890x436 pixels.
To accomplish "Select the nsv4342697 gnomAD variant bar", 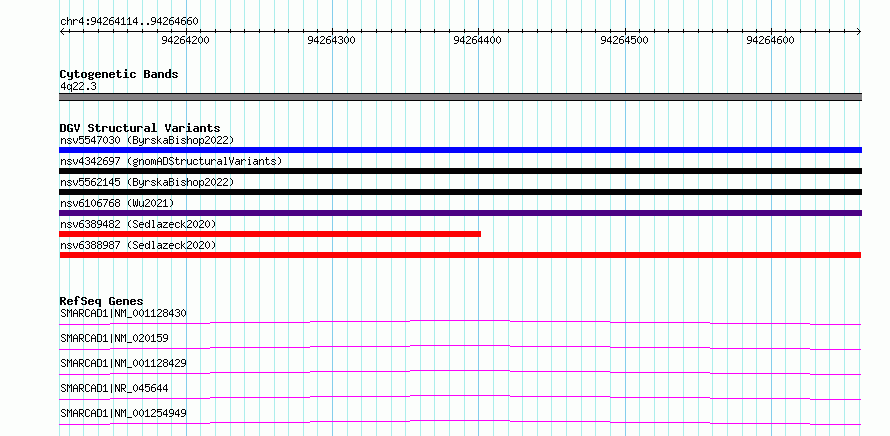I will tap(460, 171).
